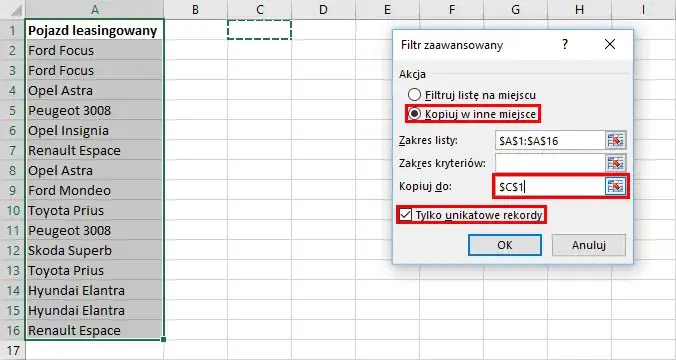Image resolution: width=676 pixels, height=360 pixels.
Task: Select column H header
Action: (x=579, y=9)
